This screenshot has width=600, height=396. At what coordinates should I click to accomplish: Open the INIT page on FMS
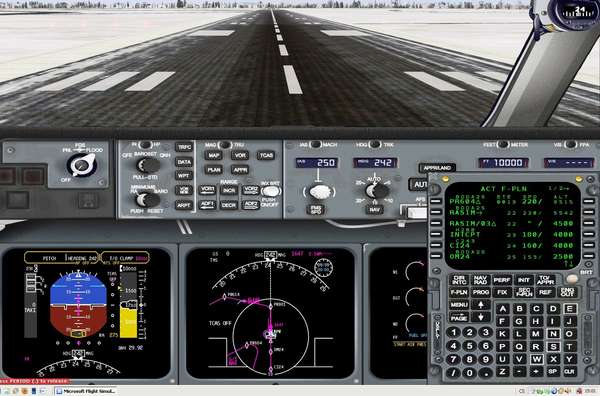[523, 280]
